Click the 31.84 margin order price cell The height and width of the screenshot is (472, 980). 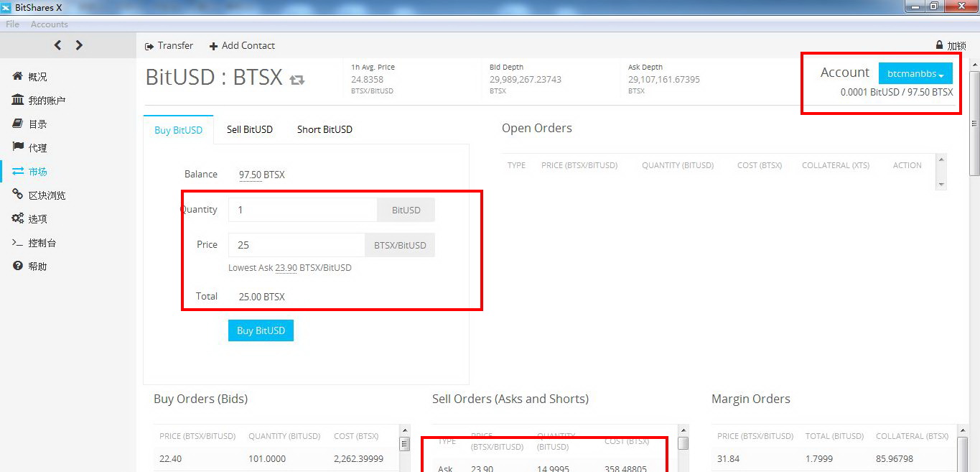pos(728,458)
